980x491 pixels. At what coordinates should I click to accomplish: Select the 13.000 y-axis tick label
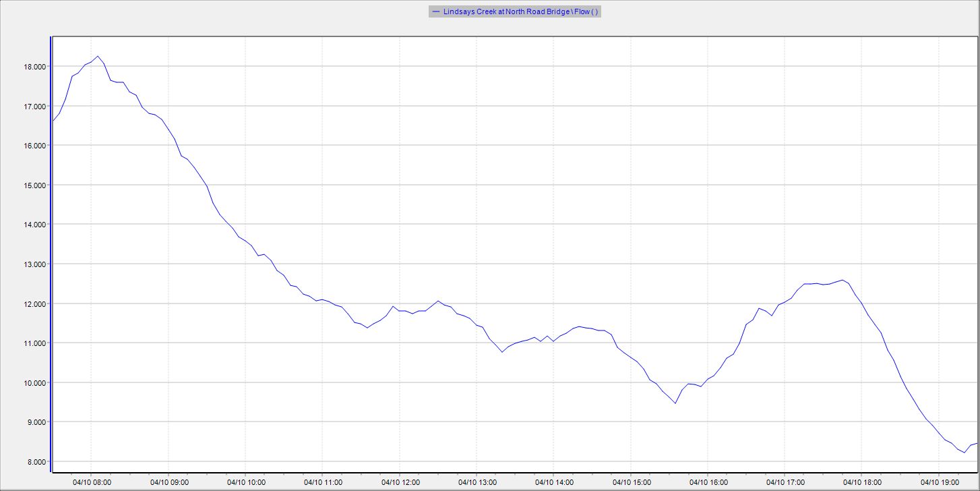pyautogui.click(x=36, y=264)
